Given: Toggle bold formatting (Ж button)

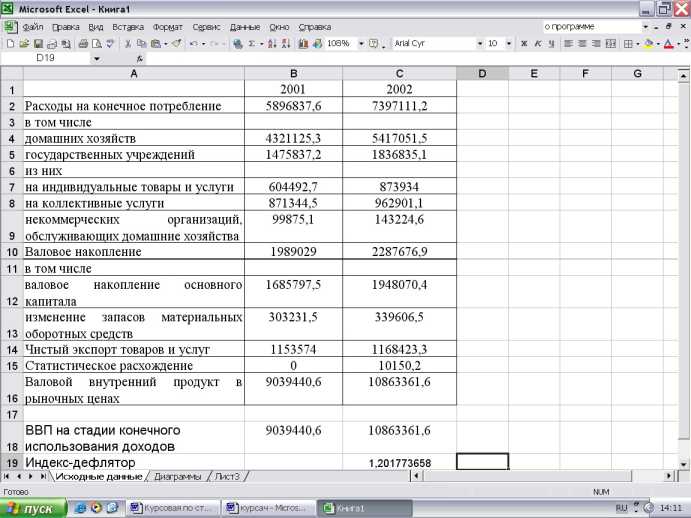Looking at the screenshot, I should pyautogui.click(x=523, y=44).
